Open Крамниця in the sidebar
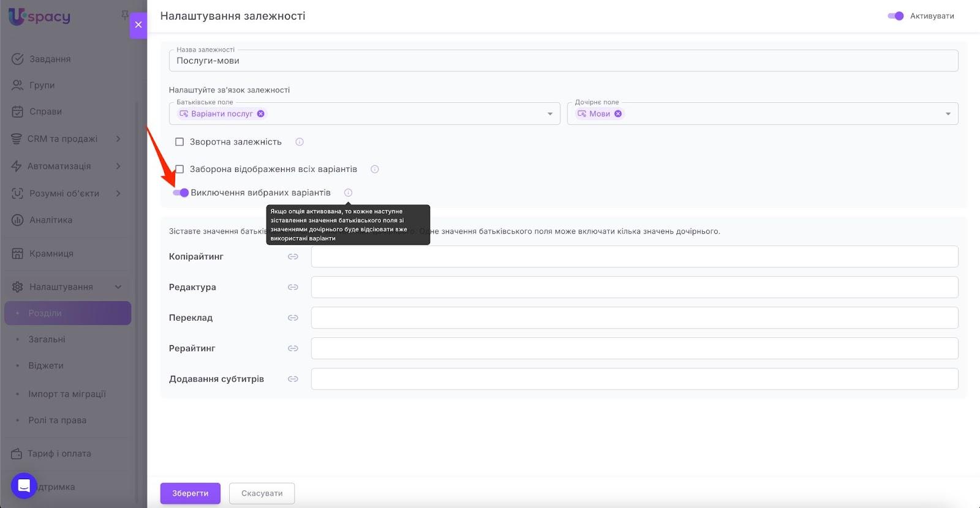 (51, 253)
